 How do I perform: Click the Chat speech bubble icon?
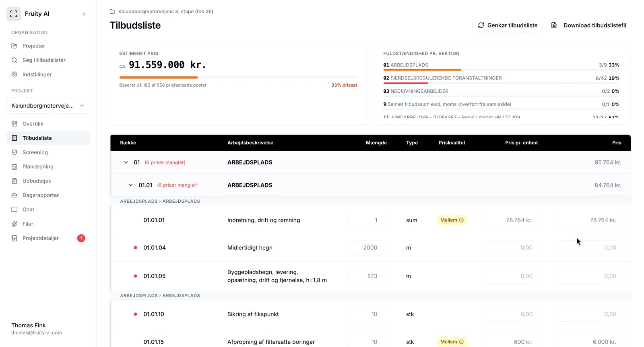pos(14,210)
